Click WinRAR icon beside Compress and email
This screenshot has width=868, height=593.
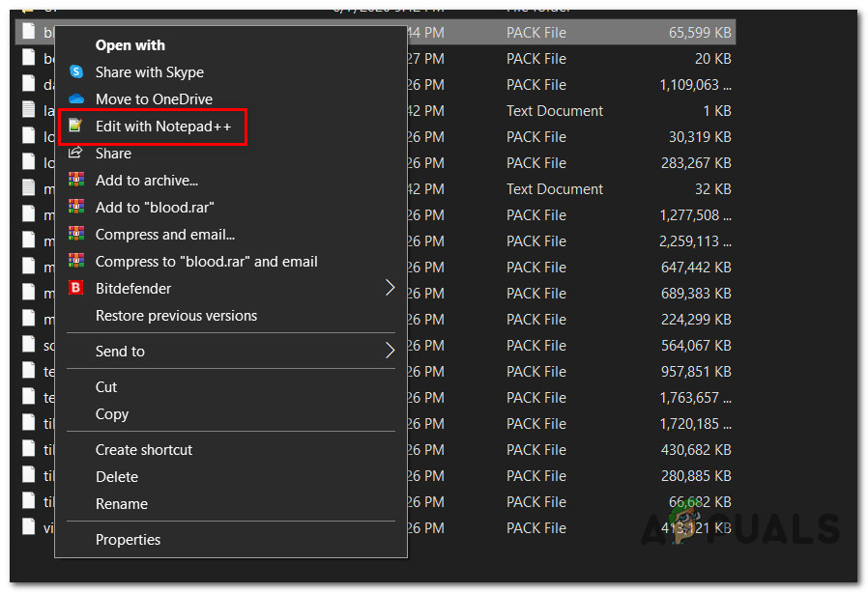[76, 235]
